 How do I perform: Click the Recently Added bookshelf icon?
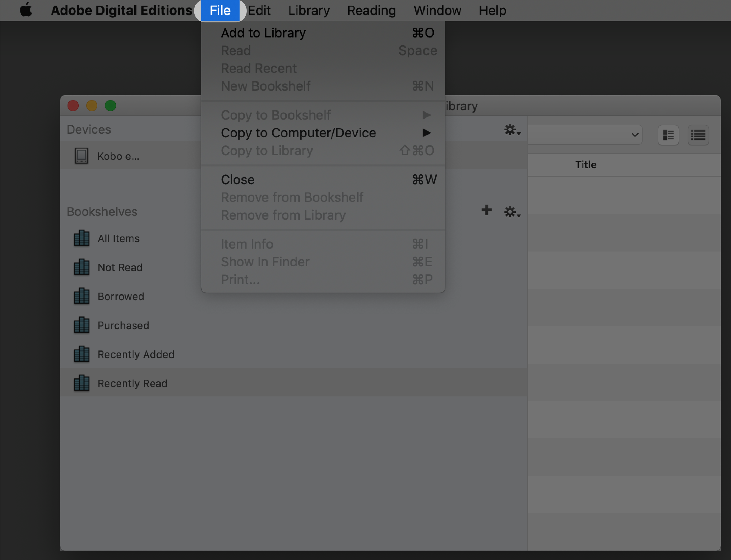[82, 354]
